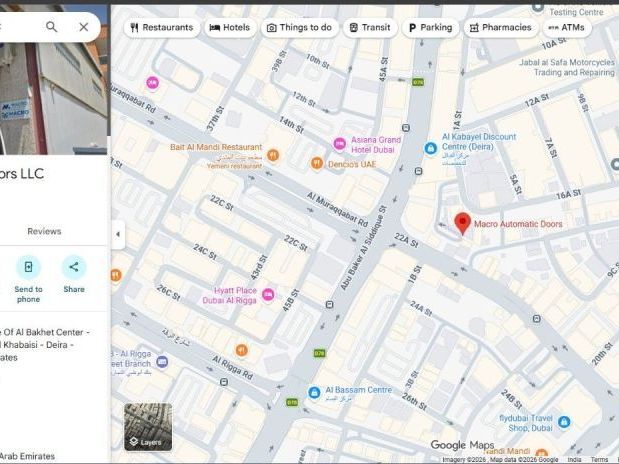Image resolution: width=619 pixels, height=464 pixels.
Task: Show Pharmacies on map
Action: 501,28
